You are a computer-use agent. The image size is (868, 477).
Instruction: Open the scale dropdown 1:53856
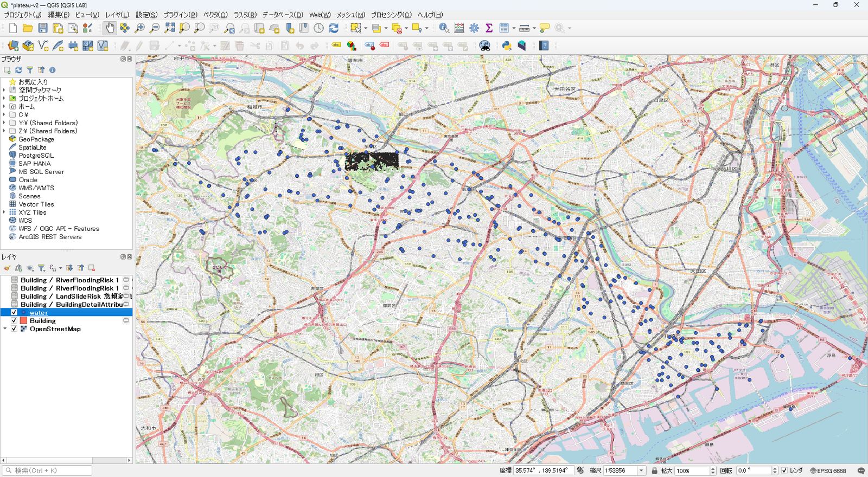point(641,470)
